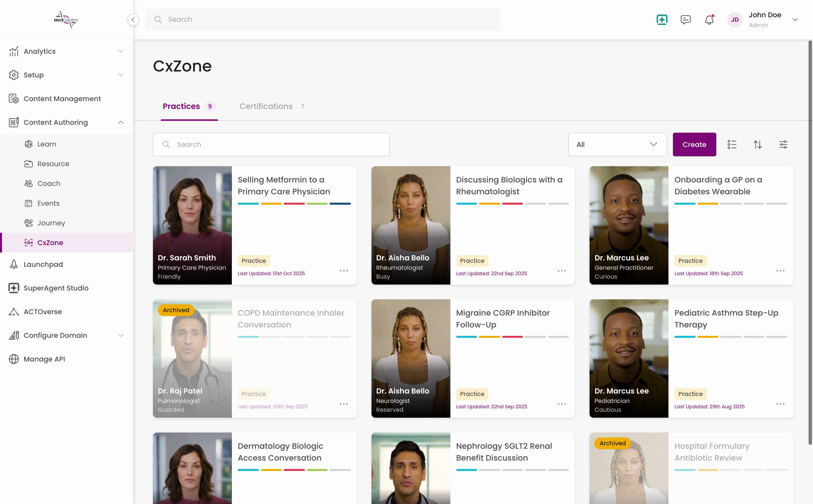Click the global Search field in header
The image size is (813, 504).
(x=322, y=20)
